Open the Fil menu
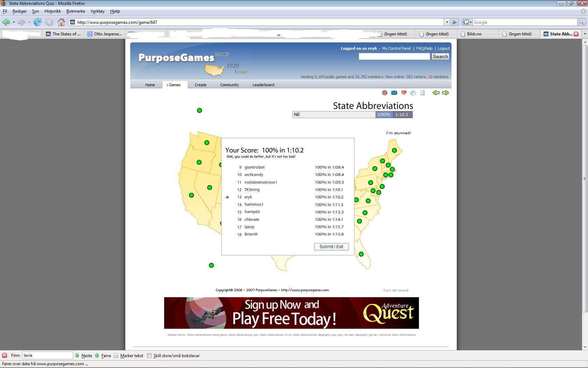Image resolution: width=588 pixels, height=368 pixels. pos(5,11)
